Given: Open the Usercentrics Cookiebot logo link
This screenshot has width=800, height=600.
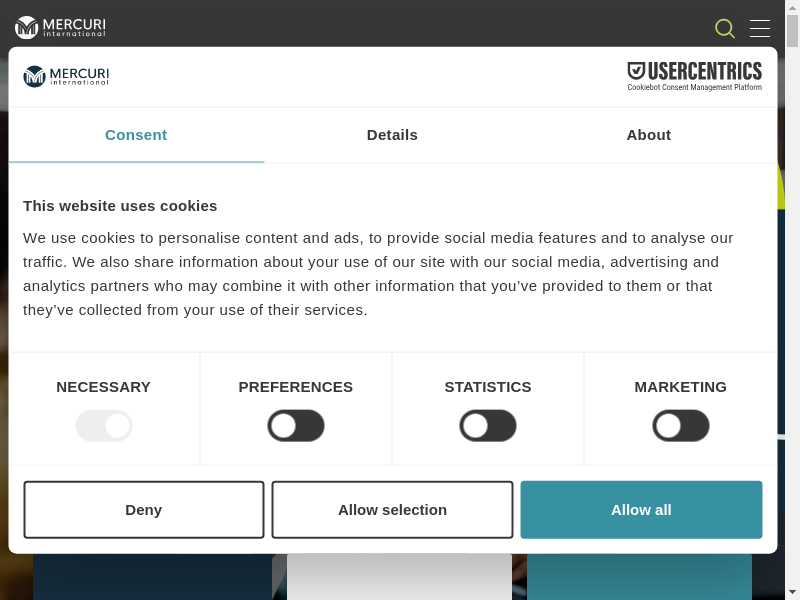Looking at the screenshot, I should [x=694, y=76].
